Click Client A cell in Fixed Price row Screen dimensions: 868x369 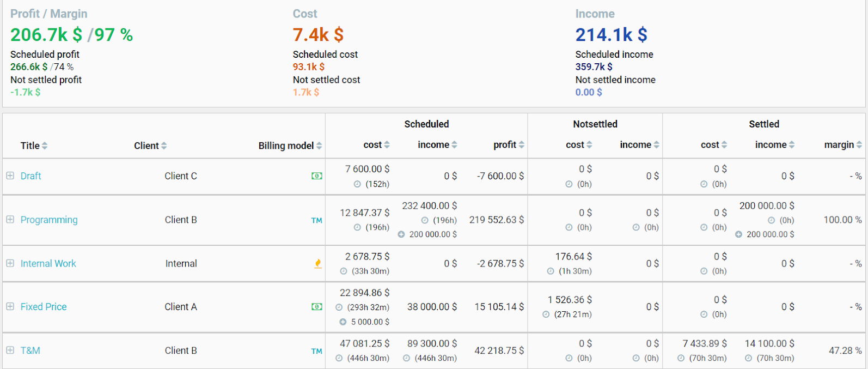tap(181, 307)
